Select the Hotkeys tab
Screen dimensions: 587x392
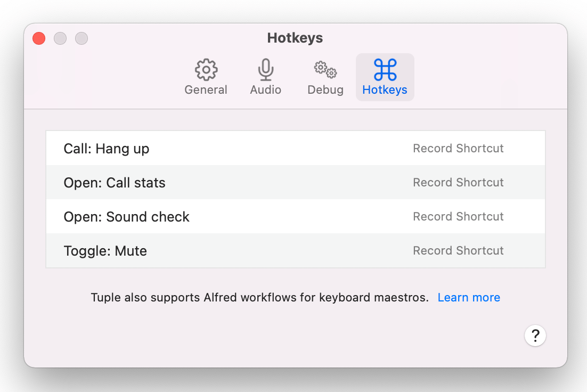385,77
